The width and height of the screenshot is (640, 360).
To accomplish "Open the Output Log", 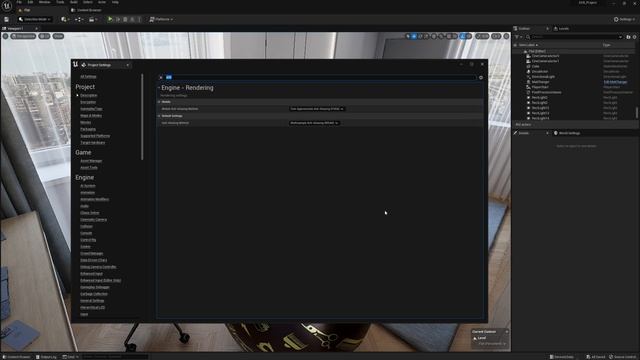I will (x=46, y=357).
